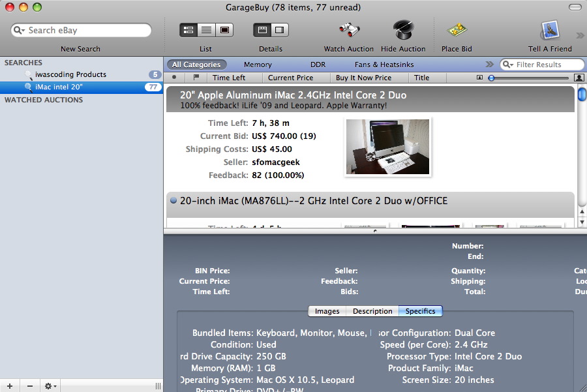Open the 20" Apple Aluminum iMac listing
The image size is (587, 392).
point(370,99)
